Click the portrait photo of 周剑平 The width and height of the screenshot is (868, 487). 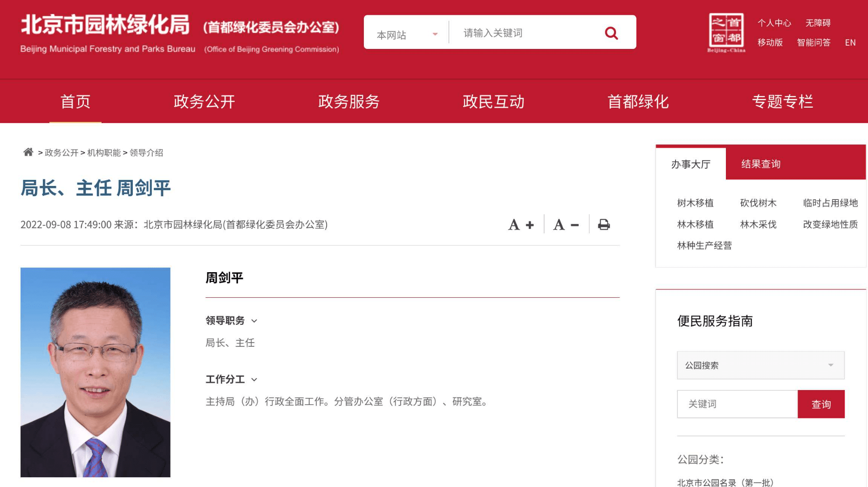pos(96,372)
